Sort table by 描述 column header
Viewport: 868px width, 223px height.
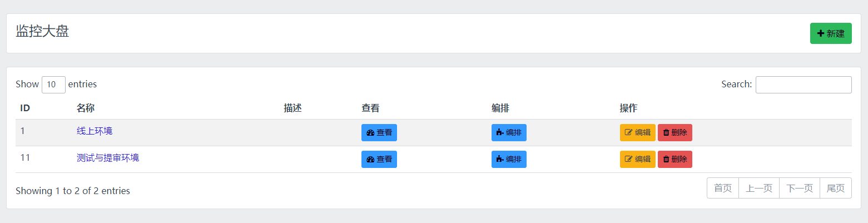(x=292, y=108)
